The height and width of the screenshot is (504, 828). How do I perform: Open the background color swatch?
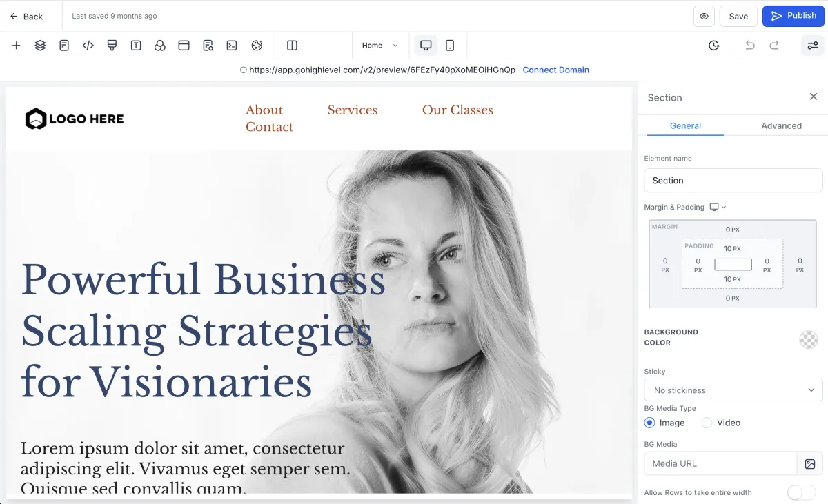pyautogui.click(x=808, y=339)
